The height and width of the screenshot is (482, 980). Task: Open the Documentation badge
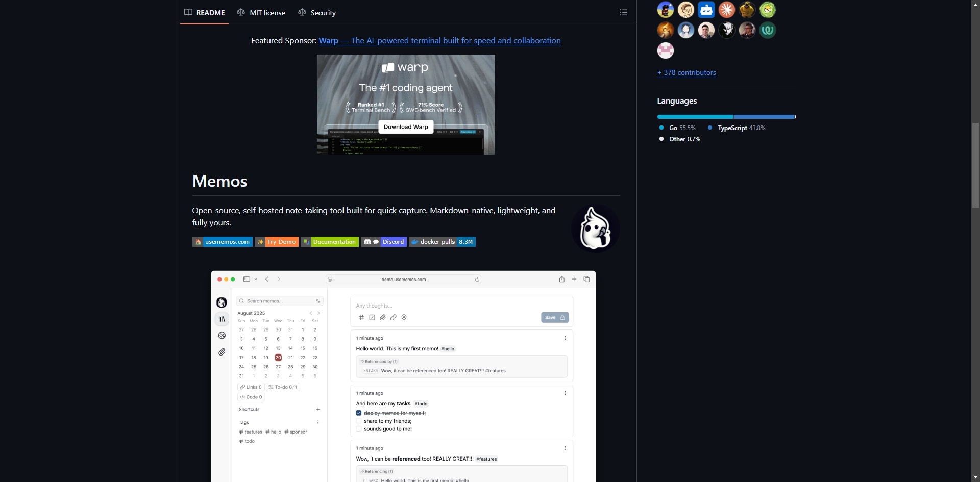click(330, 242)
